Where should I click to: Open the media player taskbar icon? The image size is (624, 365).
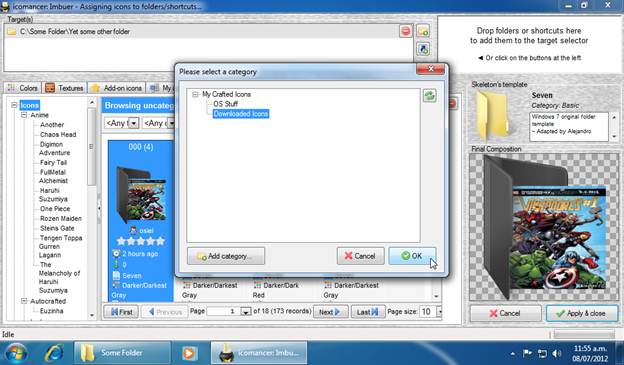[189, 353]
